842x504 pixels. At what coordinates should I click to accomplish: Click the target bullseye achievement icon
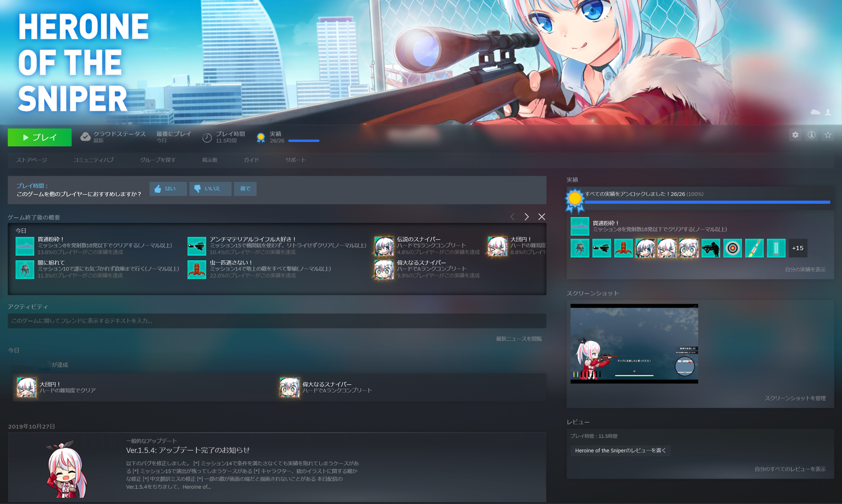tap(732, 248)
